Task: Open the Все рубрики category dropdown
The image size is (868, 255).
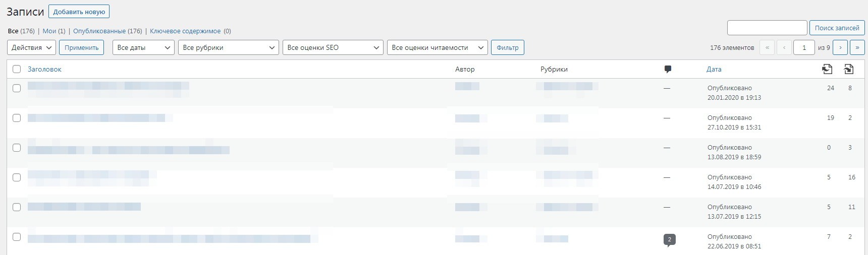Action: coord(228,47)
